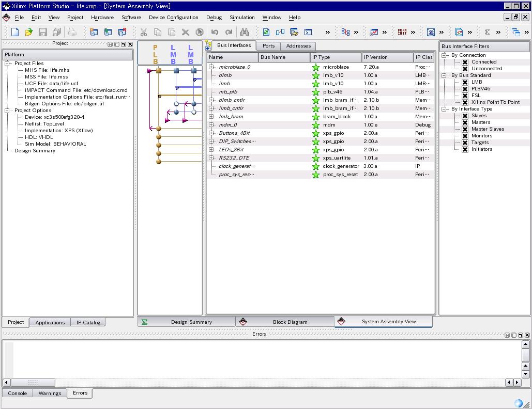The width and height of the screenshot is (532, 409).
Task: Toggle the PLBV46 filter checkbox
Action: 465,89
